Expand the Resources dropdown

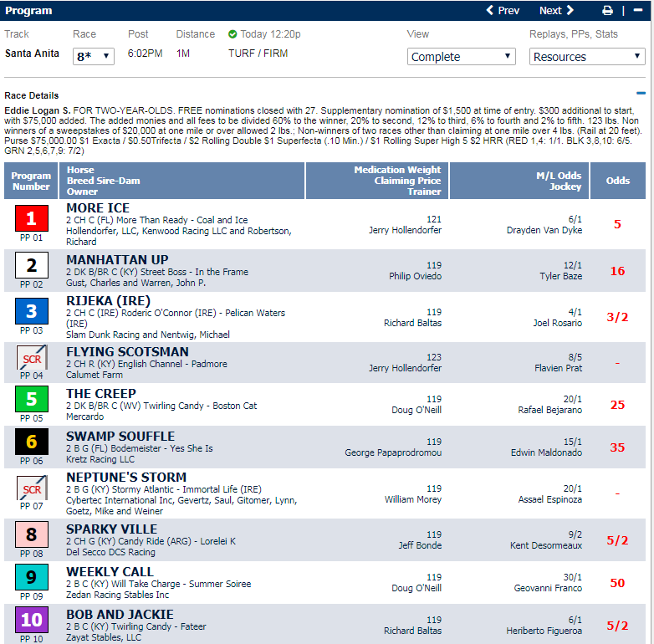tap(587, 56)
